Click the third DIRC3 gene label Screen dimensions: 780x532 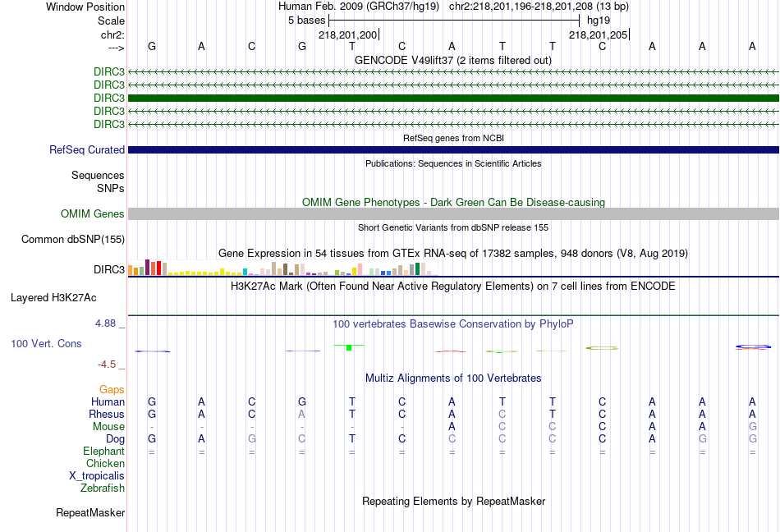[x=109, y=98]
